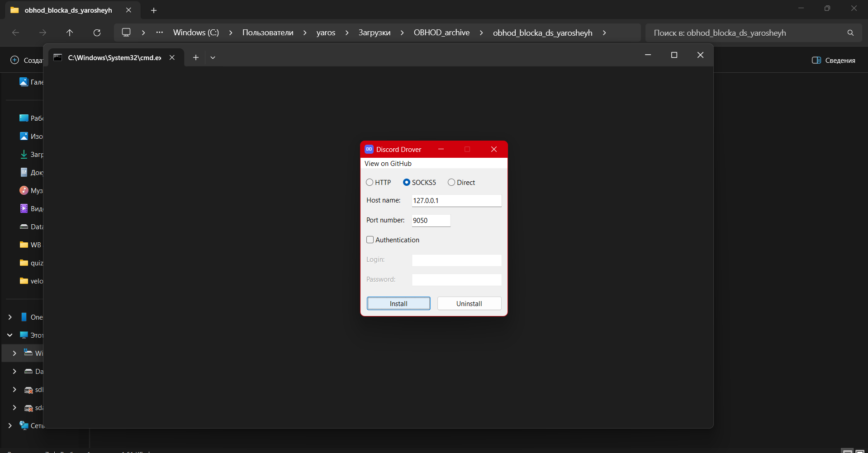Select the Direct connection radio button
Image resolution: width=868 pixels, height=453 pixels.
click(451, 182)
